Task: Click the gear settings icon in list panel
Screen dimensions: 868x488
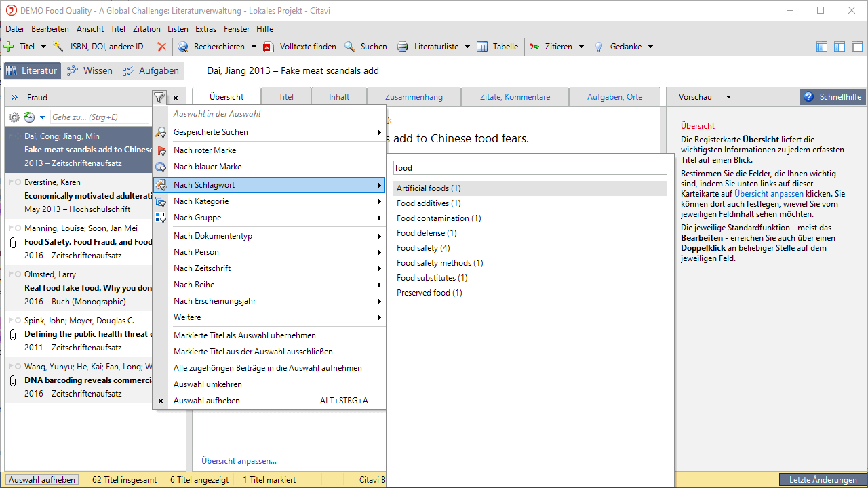Action: 14,117
